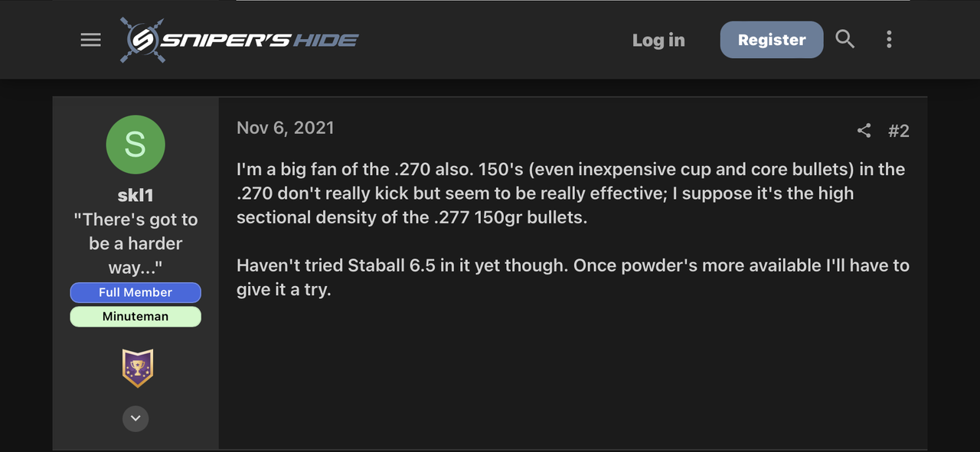Open the hamburger navigation menu
This screenshot has width=980, height=452.
tap(90, 40)
